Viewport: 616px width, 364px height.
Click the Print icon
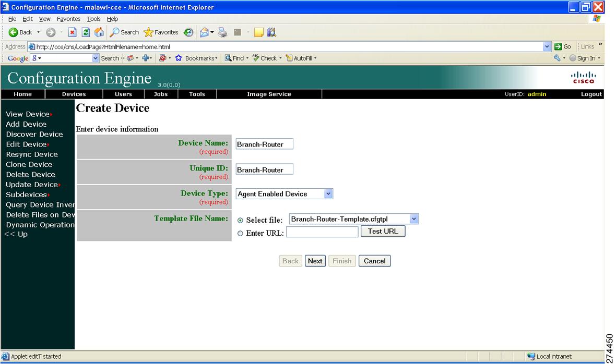coord(223,32)
